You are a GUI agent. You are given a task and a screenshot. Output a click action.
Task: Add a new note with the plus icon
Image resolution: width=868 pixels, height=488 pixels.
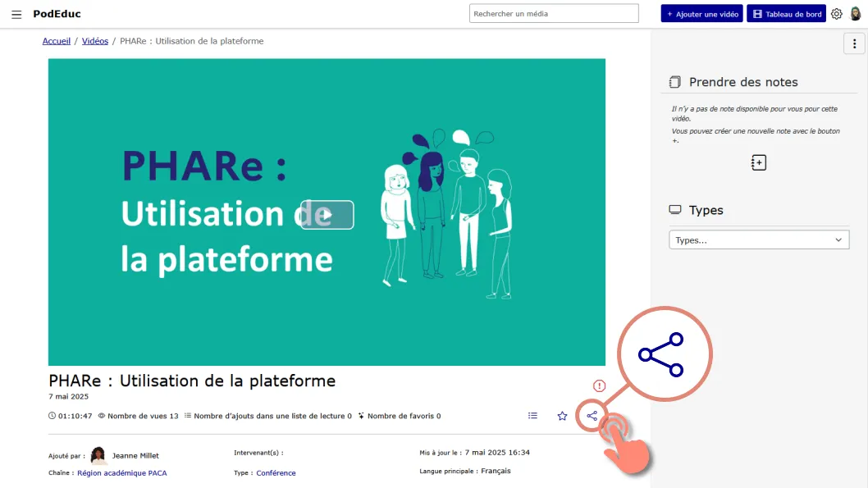[758, 162]
